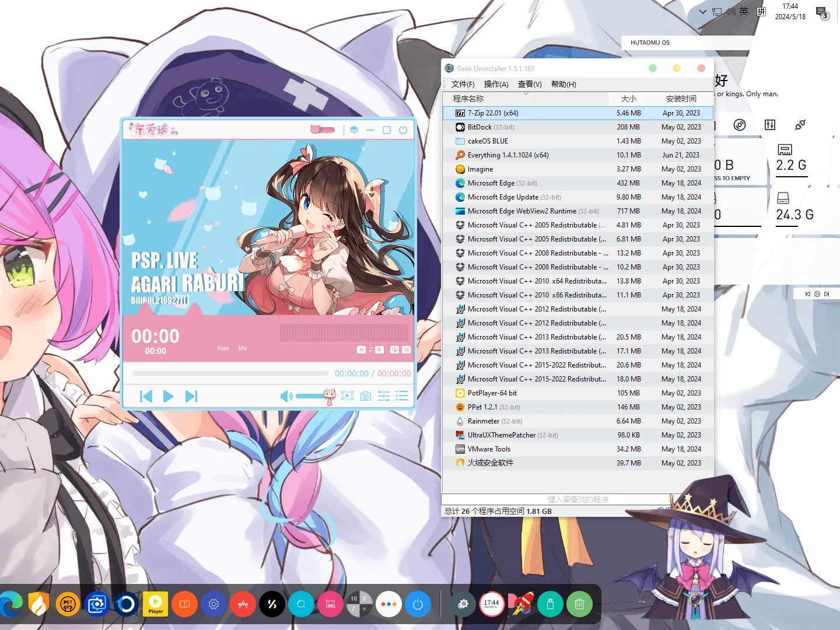
Task: Open the three-dot more menu in the dock
Action: [389, 604]
